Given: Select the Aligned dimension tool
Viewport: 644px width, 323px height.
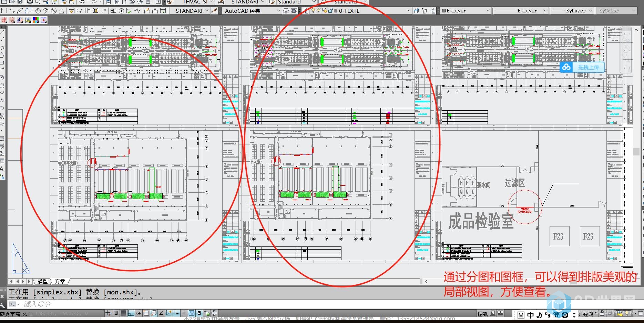Looking at the screenshot, I should pyautogui.click(x=12, y=11).
